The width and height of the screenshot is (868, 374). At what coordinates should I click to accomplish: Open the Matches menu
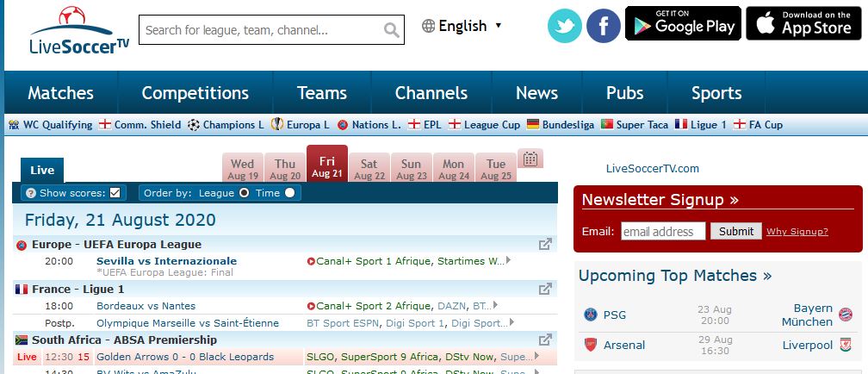(61, 92)
